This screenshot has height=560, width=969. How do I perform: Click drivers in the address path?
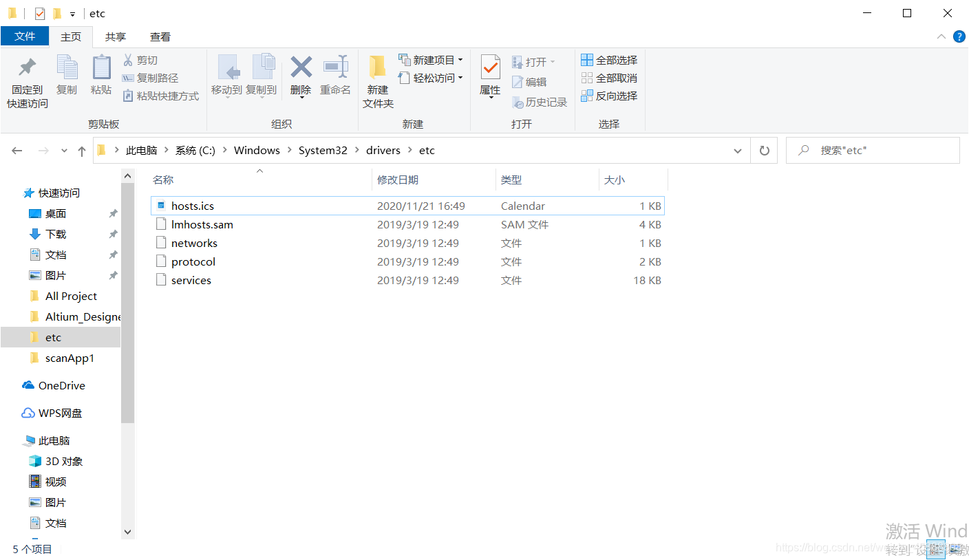pyautogui.click(x=383, y=151)
